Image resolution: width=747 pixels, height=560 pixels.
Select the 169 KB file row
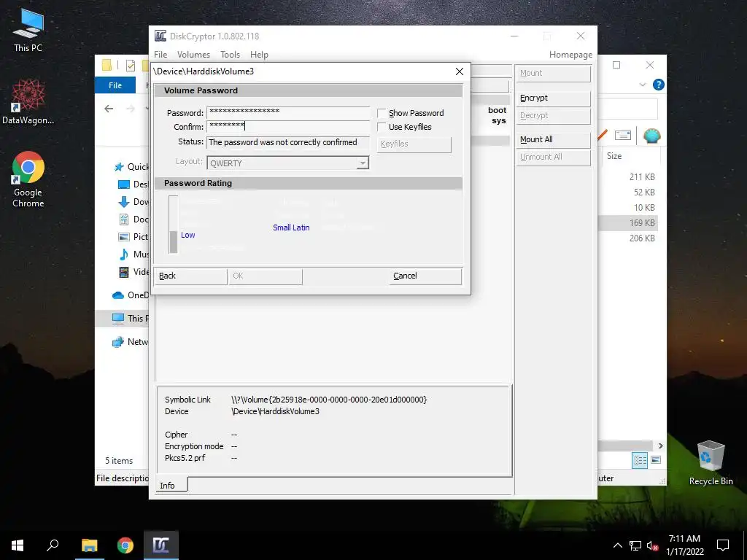coord(629,223)
